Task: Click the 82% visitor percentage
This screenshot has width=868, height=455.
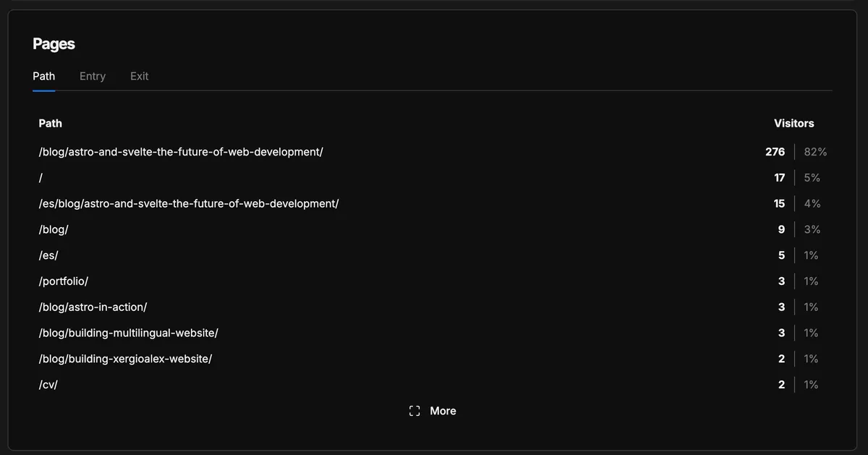Action: point(815,152)
